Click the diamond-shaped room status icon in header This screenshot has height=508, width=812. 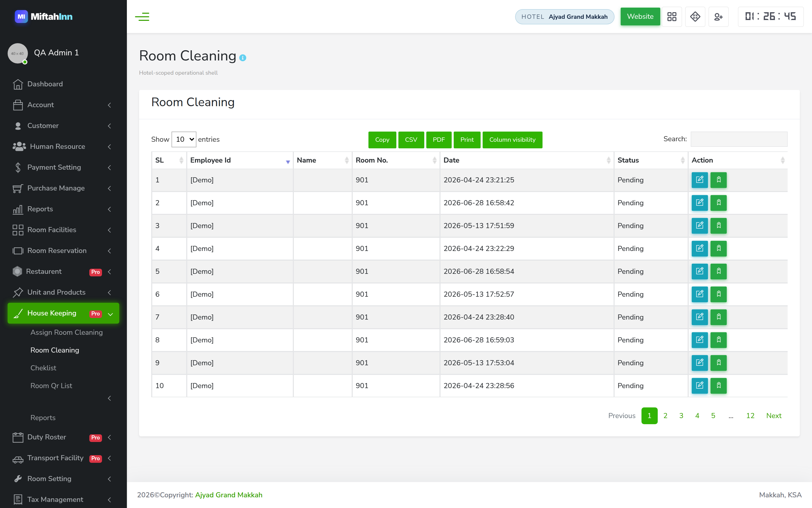695,17
